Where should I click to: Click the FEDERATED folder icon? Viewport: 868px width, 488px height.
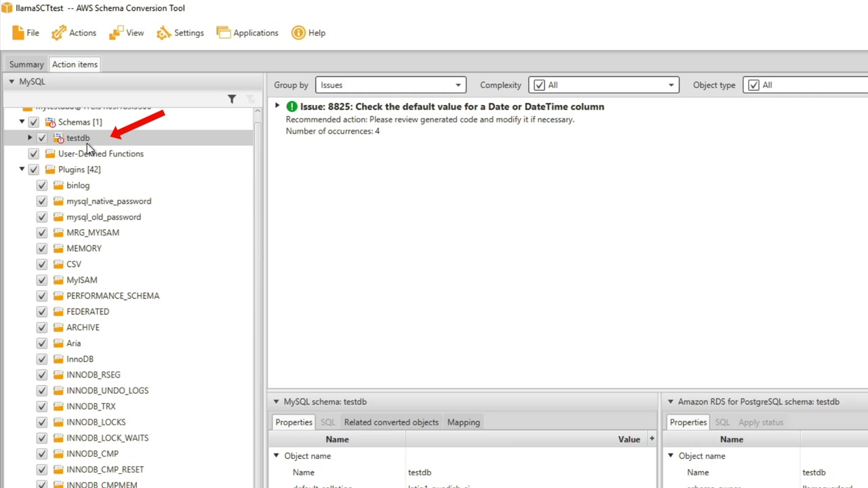pyautogui.click(x=58, y=312)
